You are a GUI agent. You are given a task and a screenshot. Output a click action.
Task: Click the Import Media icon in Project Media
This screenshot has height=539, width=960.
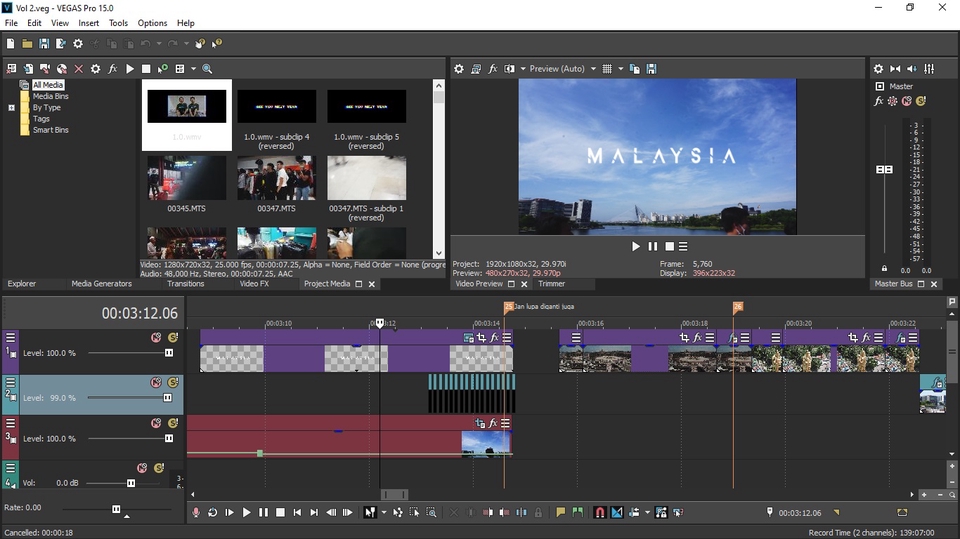point(28,69)
